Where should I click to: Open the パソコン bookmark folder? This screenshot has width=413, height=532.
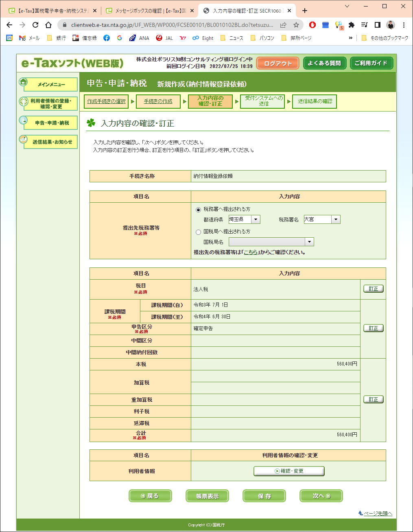click(262, 38)
